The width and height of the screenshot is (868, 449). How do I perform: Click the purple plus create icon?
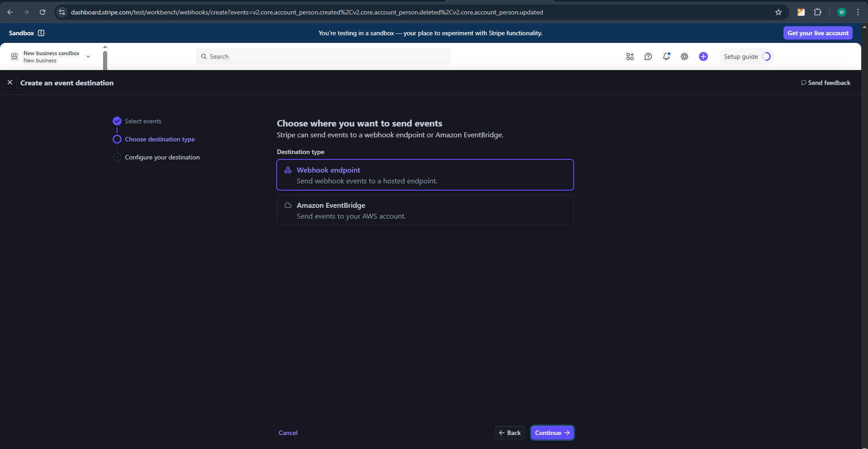click(x=703, y=56)
